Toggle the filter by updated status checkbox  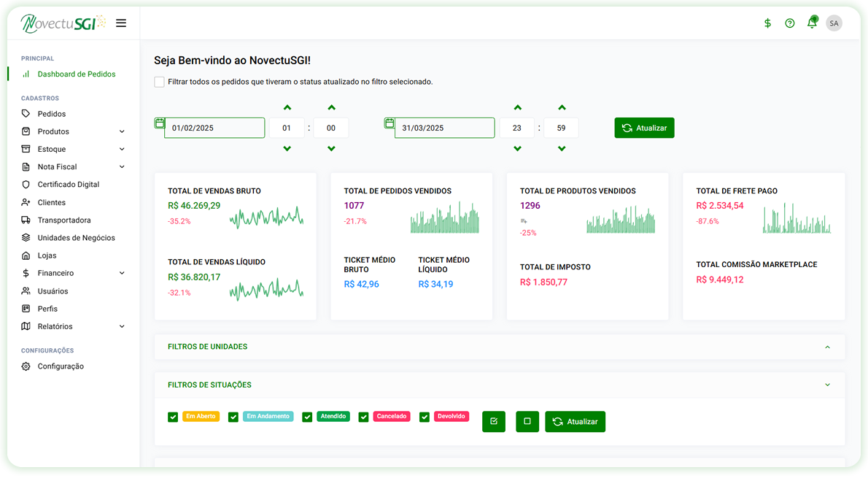click(x=159, y=82)
